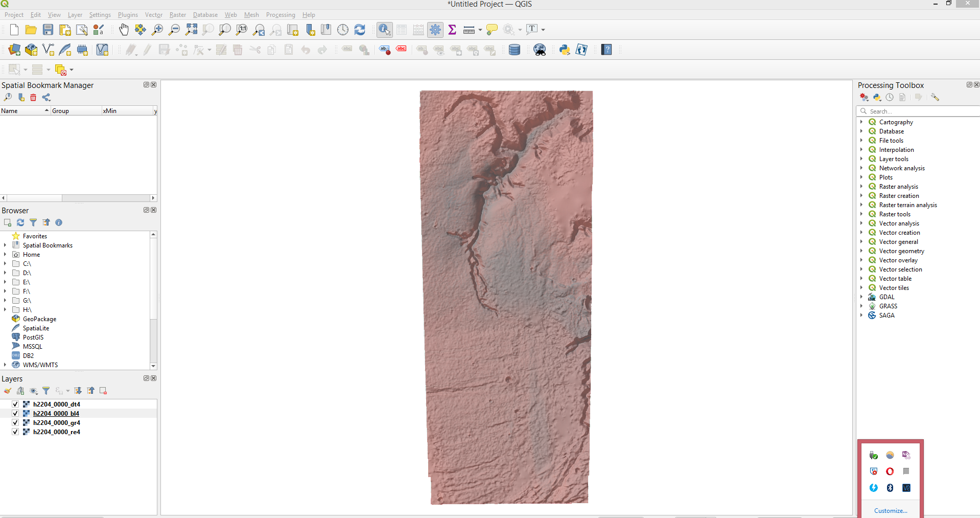
Task: Select the Identify Features tool
Action: coord(385,30)
